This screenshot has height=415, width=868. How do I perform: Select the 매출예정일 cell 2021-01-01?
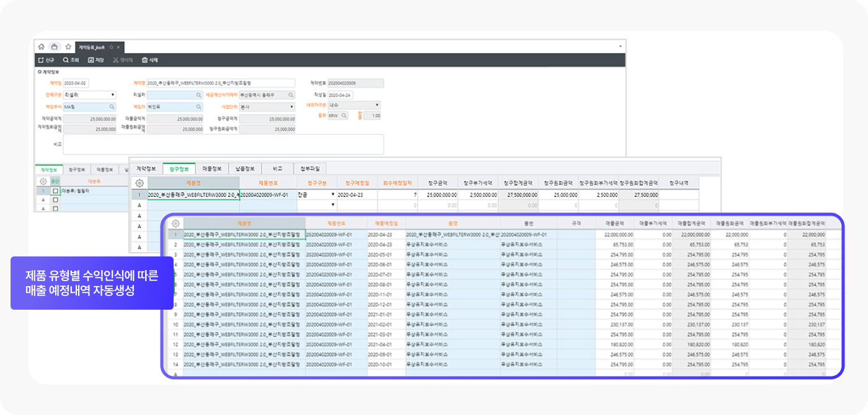[x=386, y=314]
